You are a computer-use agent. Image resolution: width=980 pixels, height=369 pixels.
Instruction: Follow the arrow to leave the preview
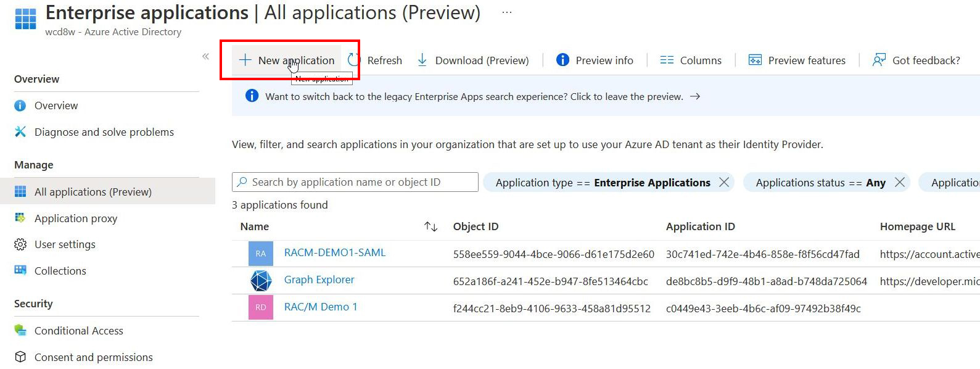(695, 96)
